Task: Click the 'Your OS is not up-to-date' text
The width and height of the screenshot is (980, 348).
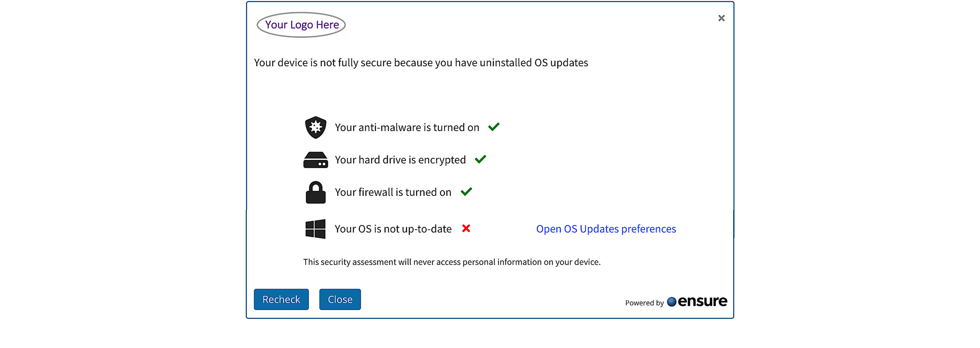Action: point(393,229)
